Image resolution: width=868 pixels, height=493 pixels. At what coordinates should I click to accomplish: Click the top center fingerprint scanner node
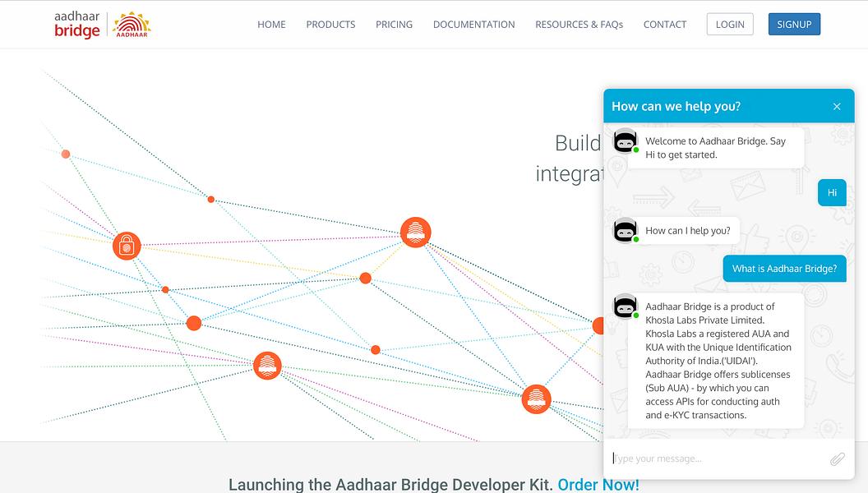416,232
